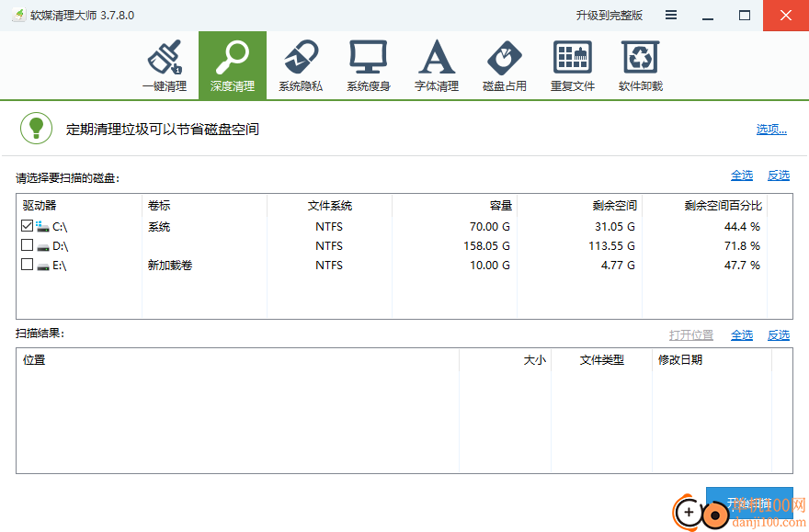The height and width of the screenshot is (532, 809).
Task: Open the 一键清理 one-click clean tool
Action: click(x=165, y=65)
